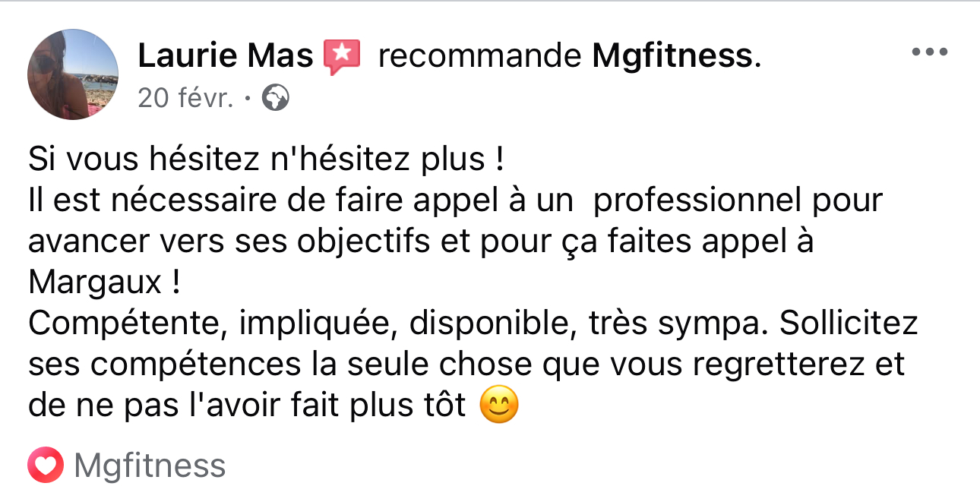This screenshot has height=502, width=980.
Task: Click the Laurie Mas author name
Action: (x=225, y=55)
